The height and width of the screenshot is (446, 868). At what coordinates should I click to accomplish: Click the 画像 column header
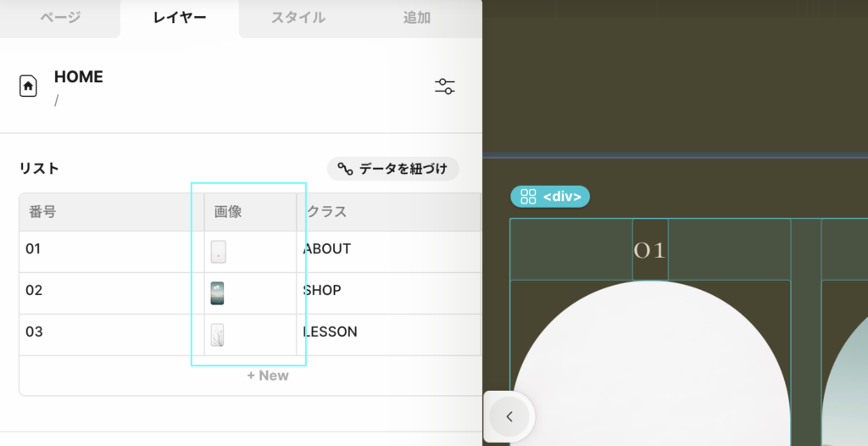click(251, 212)
